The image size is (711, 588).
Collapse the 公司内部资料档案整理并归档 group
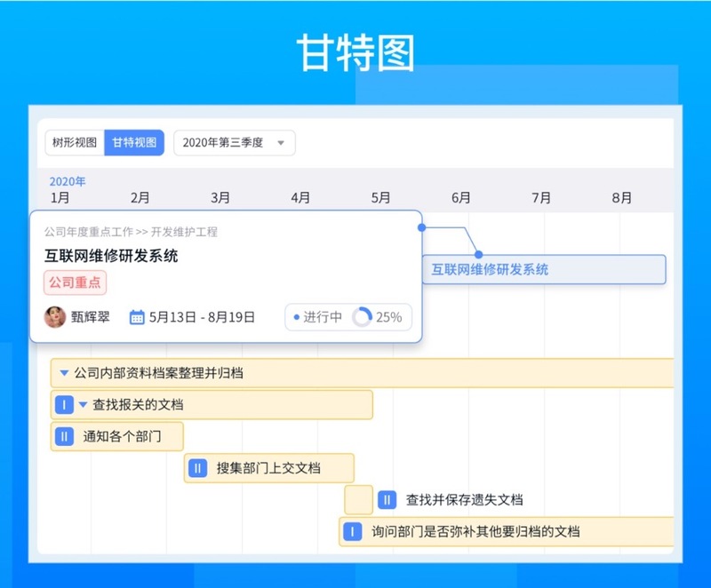tap(64, 373)
